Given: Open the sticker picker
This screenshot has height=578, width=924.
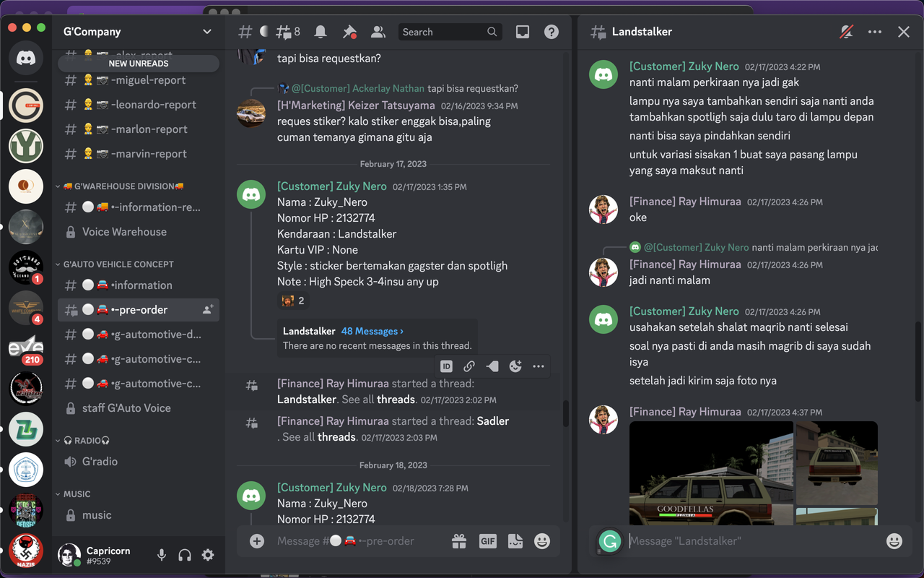Looking at the screenshot, I should (515, 541).
